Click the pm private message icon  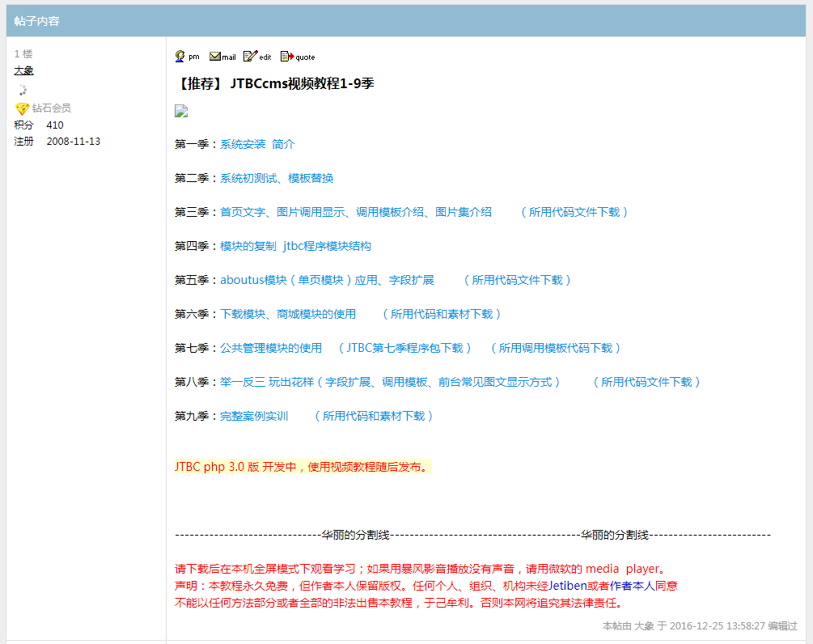(x=187, y=57)
